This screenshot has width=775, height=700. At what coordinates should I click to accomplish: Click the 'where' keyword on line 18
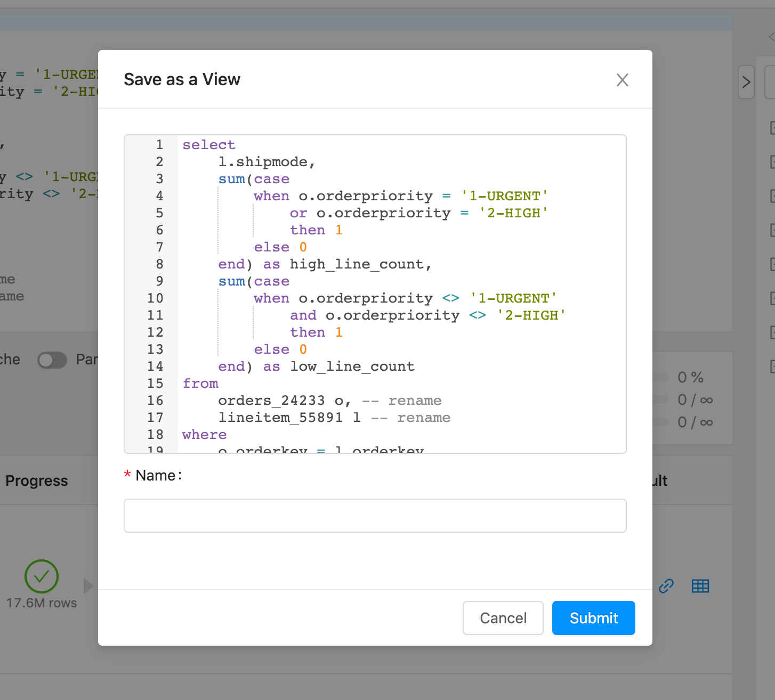[x=205, y=435]
